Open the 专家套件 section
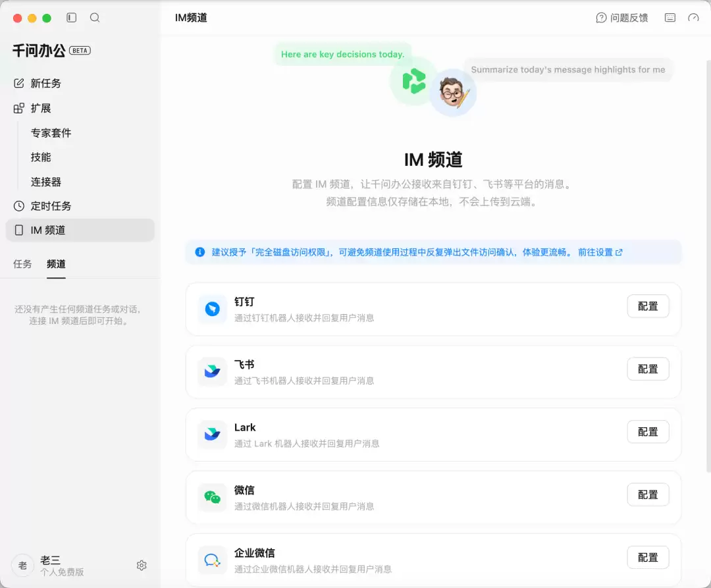This screenshot has height=588, width=711. pyautogui.click(x=51, y=133)
